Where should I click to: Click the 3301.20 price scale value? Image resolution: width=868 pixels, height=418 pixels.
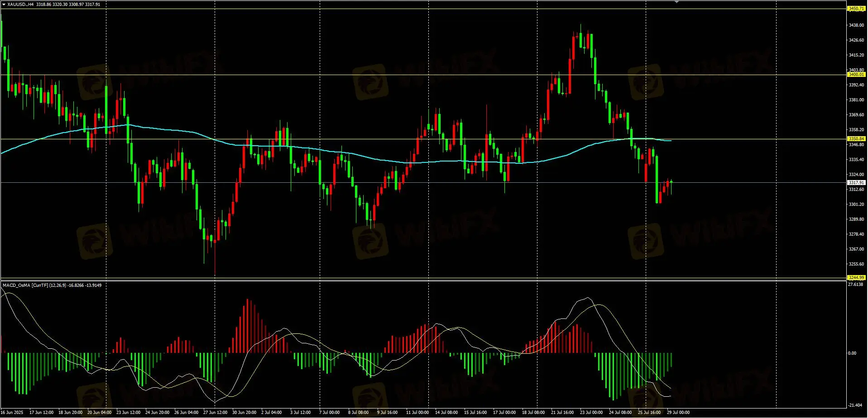pyautogui.click(x=856, y=204)
